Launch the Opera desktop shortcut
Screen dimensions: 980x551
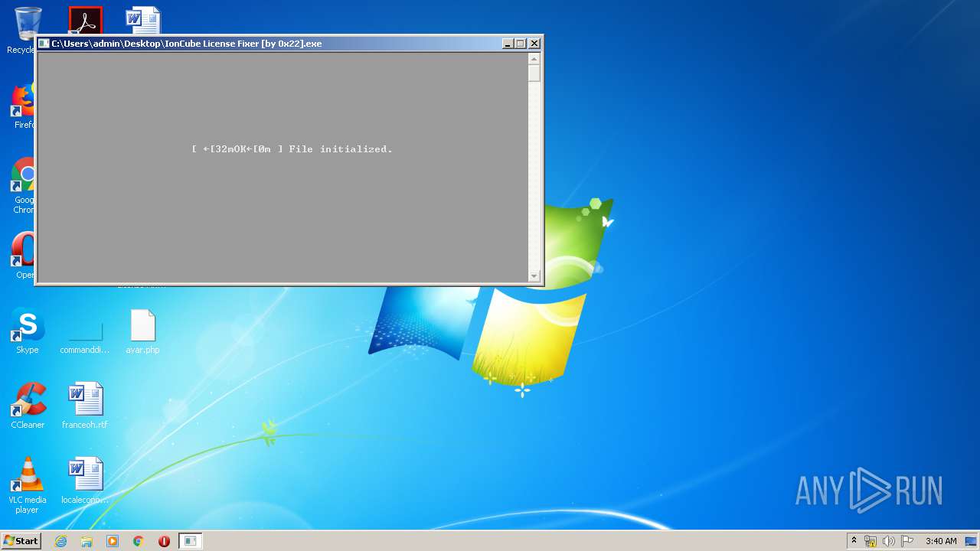pos(21,256)
